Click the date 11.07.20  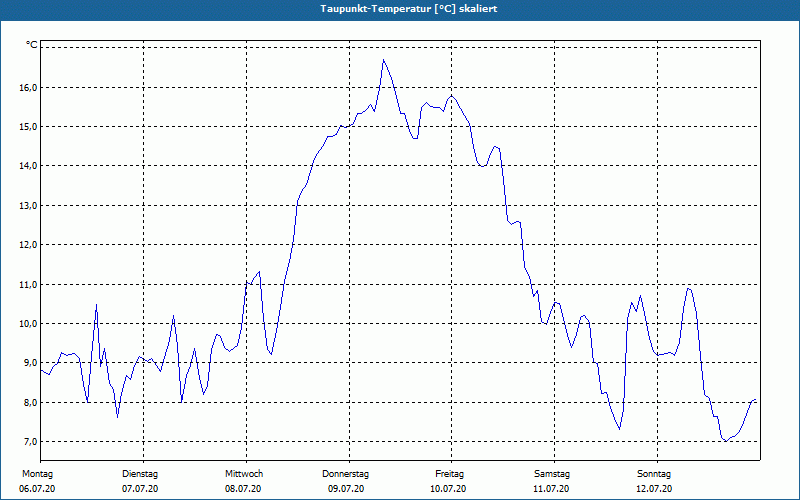pos(551,489)
